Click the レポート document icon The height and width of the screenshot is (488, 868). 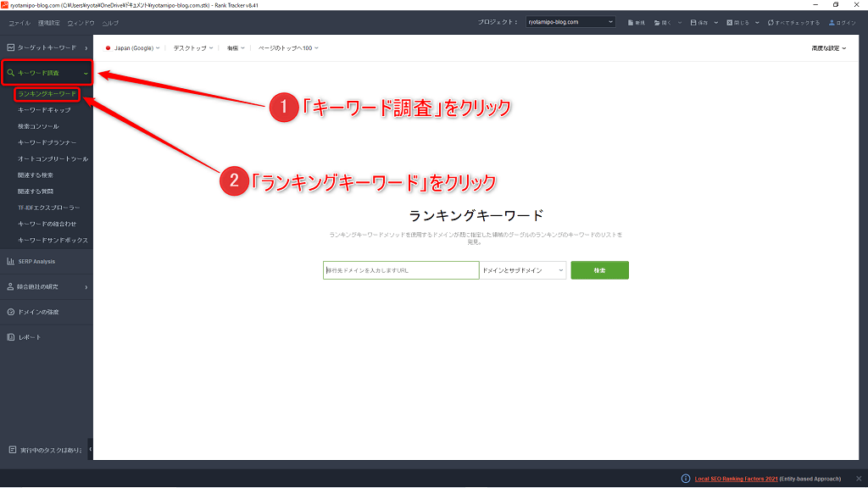pyautogui.click(x=10, y=337)
